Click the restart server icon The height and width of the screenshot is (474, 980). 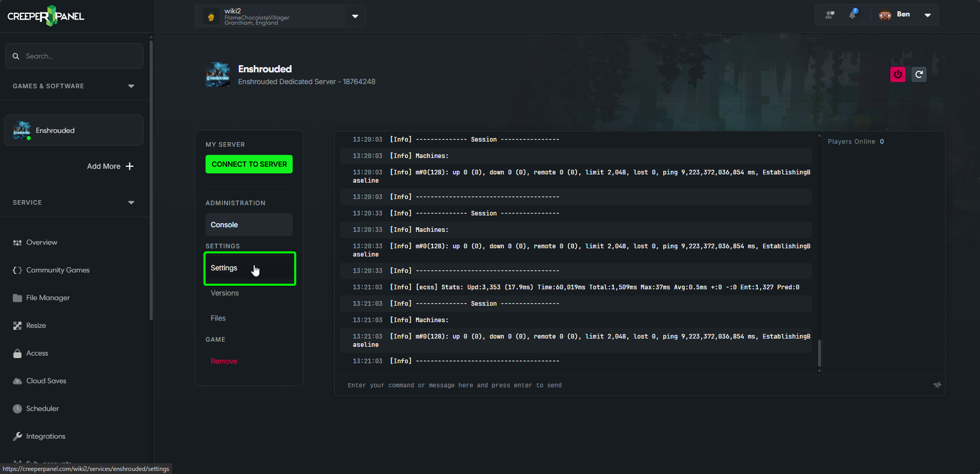[x=919, y=74]
